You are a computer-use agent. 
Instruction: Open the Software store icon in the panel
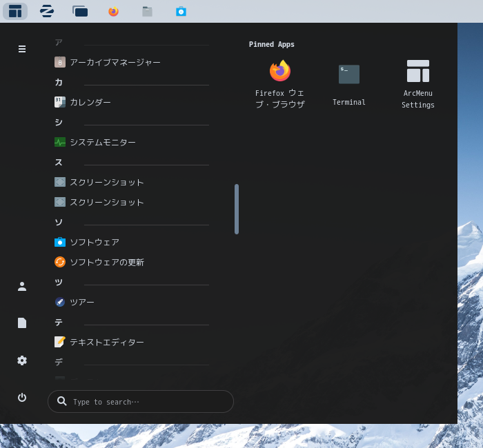click(181, 12)
